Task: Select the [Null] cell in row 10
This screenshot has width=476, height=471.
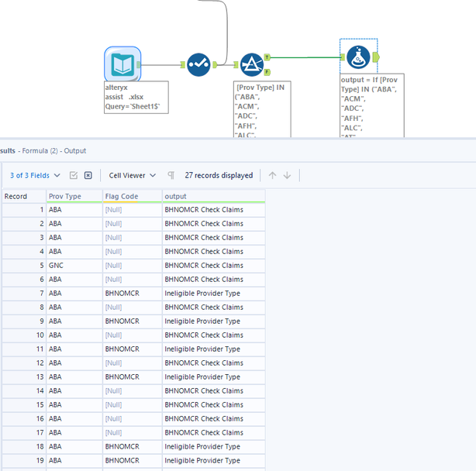Action: (133, 335)
